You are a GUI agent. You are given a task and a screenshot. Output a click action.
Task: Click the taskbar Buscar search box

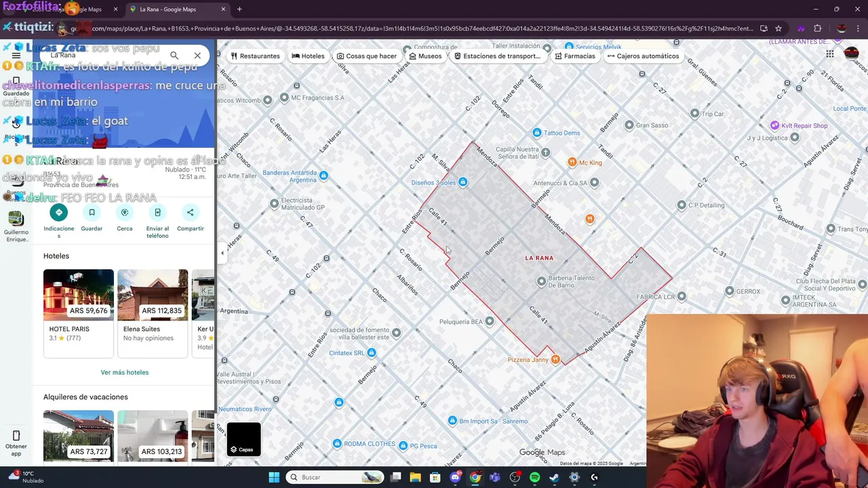[x=335, y=477]
